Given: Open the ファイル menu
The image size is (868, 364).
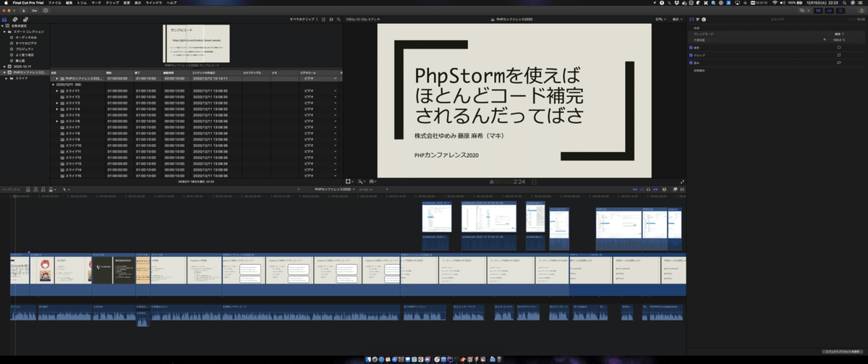Looking at the screenshot, I should pyautogui.click(x=54, y=3).
